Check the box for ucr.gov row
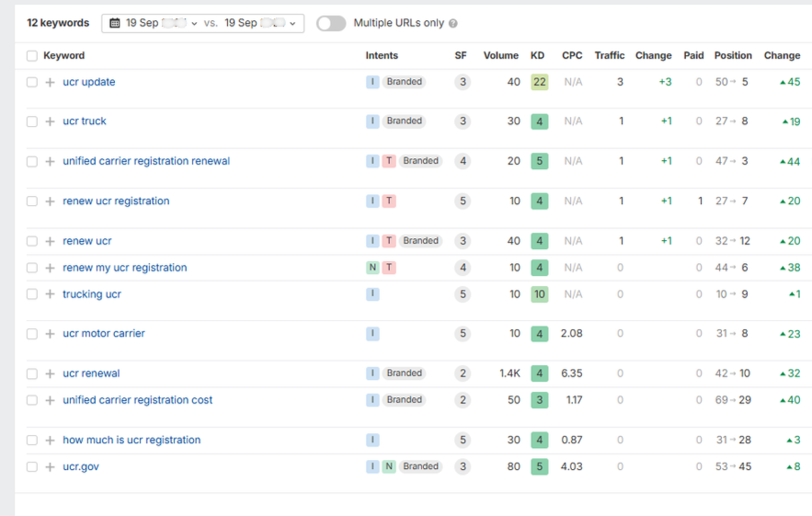812x516 pixels. [x=32, y=467]
